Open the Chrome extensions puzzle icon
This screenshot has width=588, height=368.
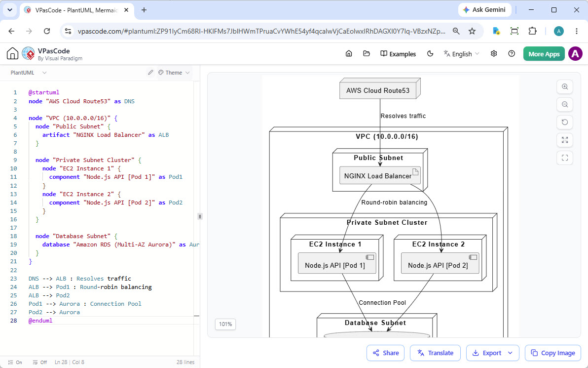532,31
